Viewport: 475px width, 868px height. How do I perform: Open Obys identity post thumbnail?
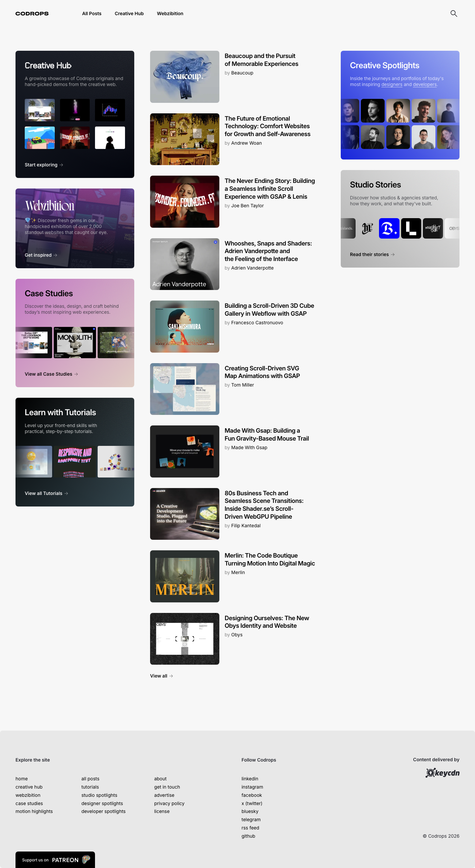coord(184,639)
